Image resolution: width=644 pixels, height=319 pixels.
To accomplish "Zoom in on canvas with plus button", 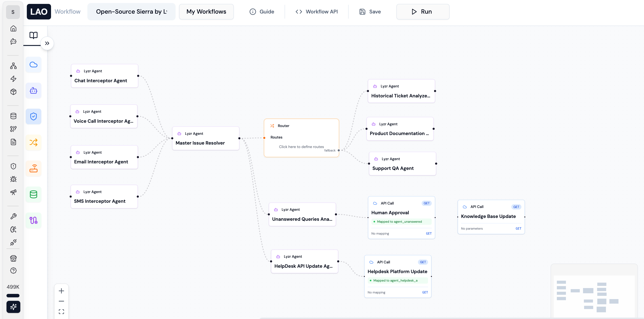I will pos(61,291).
